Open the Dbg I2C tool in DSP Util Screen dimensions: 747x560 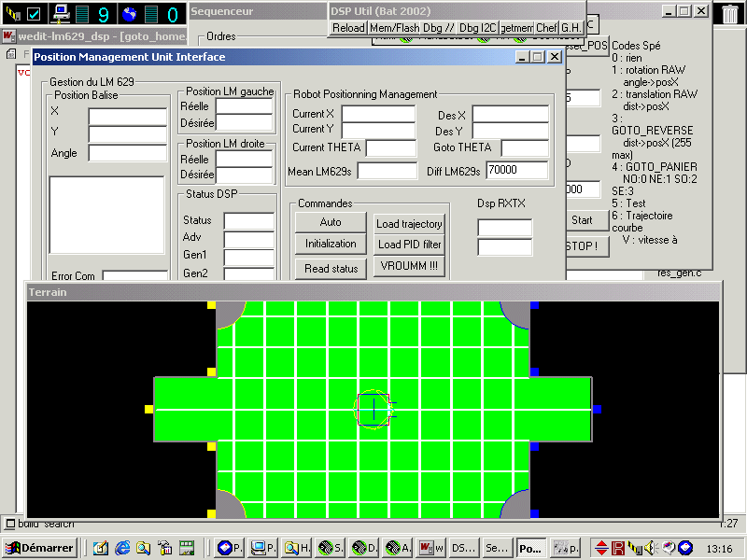[x=478, y=28]
